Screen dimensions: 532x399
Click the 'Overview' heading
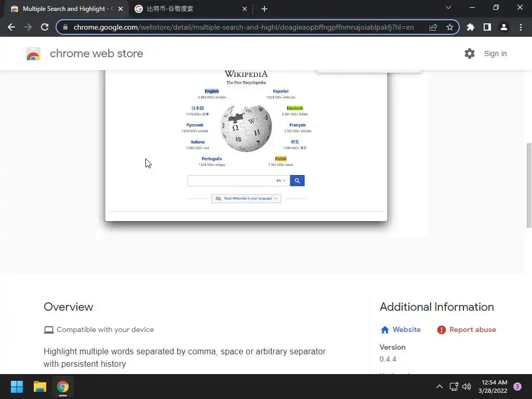[68, 307]
